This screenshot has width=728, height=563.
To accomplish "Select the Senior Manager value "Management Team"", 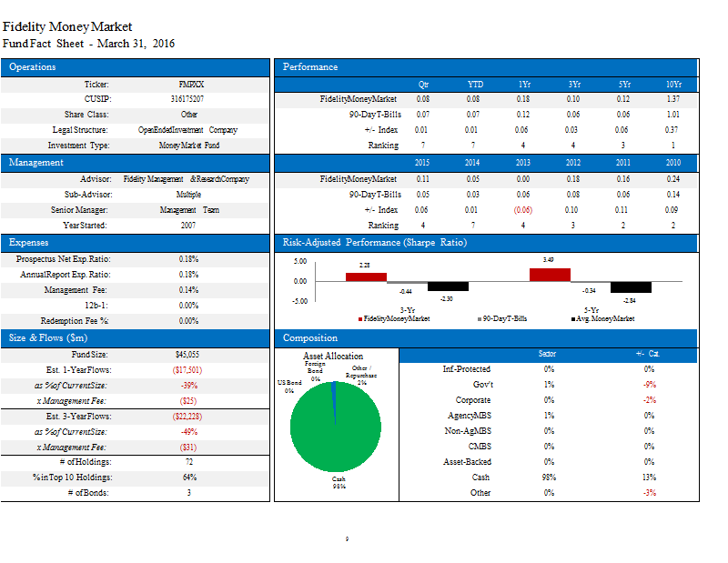I will click(x=189, y=210).
